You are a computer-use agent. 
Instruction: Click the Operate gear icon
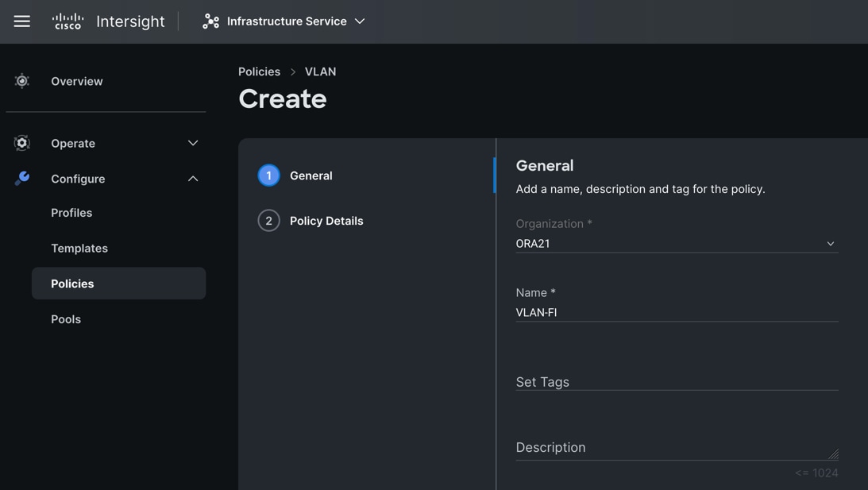22,143
